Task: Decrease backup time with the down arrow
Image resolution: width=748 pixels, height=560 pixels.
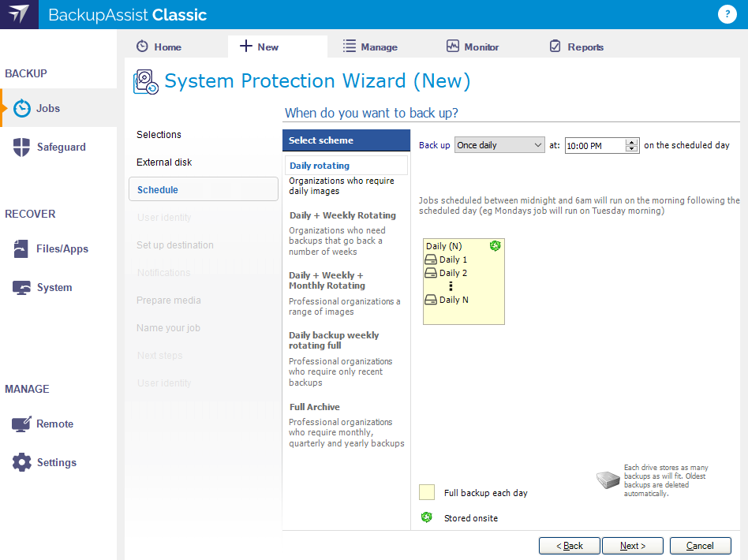Action: [631, 149]
